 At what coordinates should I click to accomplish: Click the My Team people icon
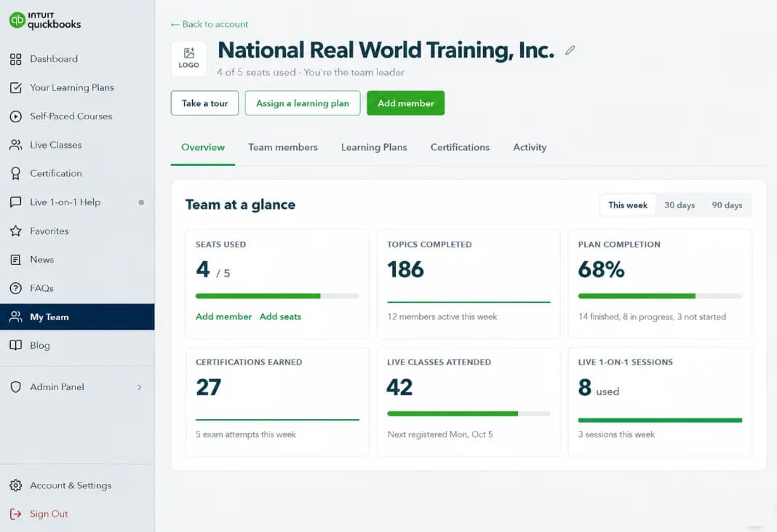tap(16, 317)
